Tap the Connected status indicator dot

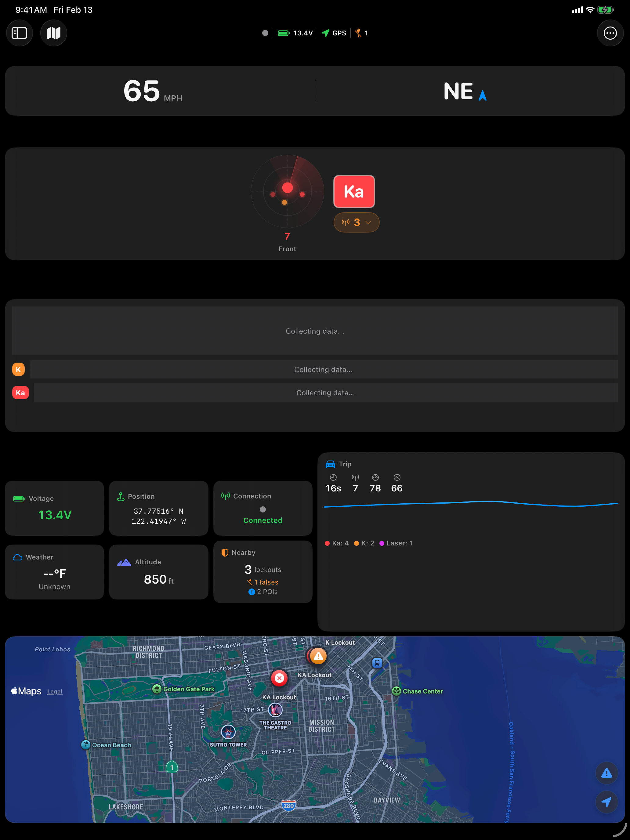tap(263, 509)
